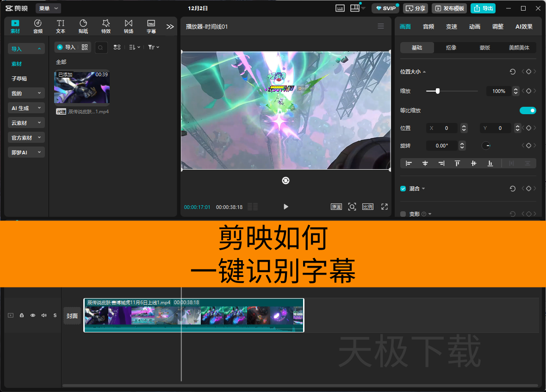Select the 蒙版 sub-tab

pos(484,48)
